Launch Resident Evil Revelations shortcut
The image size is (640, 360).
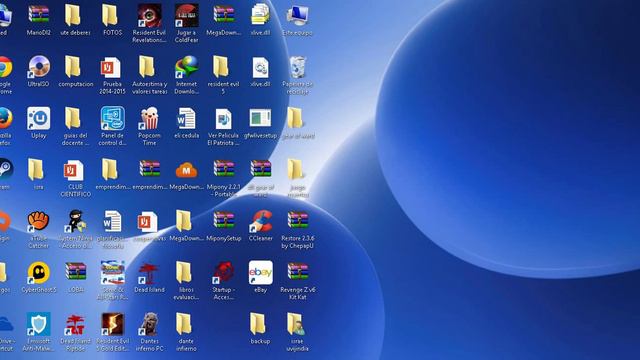[149, 16]
